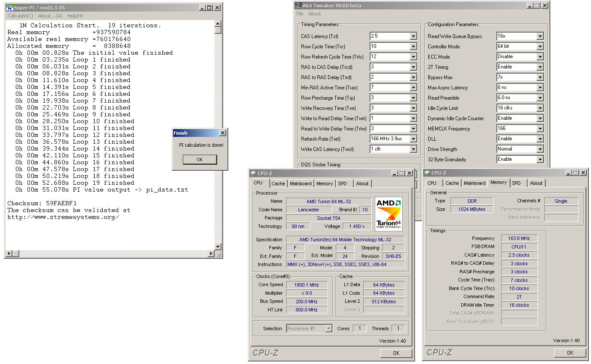Switch to Mainboard tab in right CPU-Z
This screenshot has height=364, width=591.
475,183
